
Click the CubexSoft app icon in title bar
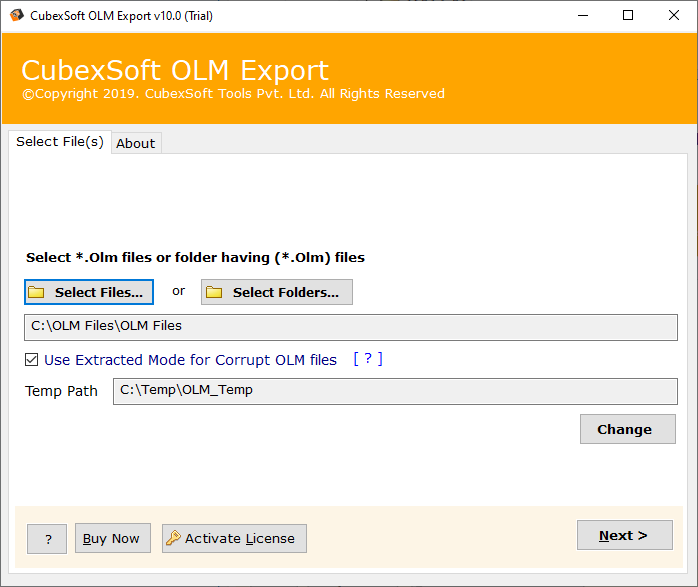pyautogui.click(x=16, y=15)
